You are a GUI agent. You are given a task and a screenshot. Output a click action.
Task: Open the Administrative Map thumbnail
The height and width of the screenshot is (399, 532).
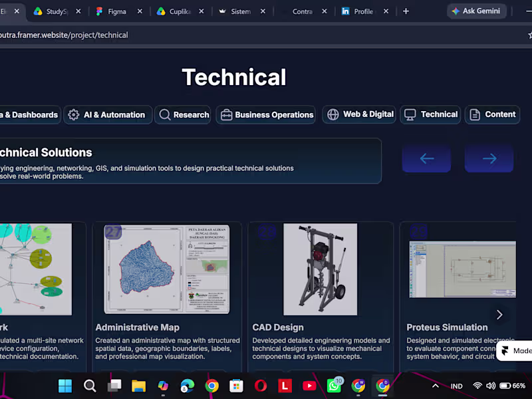pyautogui.click(x=167, y=269)
